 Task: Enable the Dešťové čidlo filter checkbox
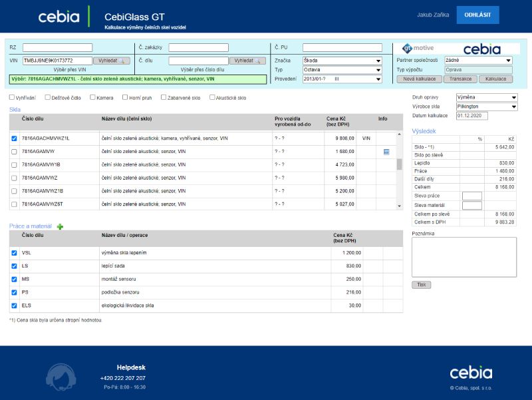click(x=47, y=97)
